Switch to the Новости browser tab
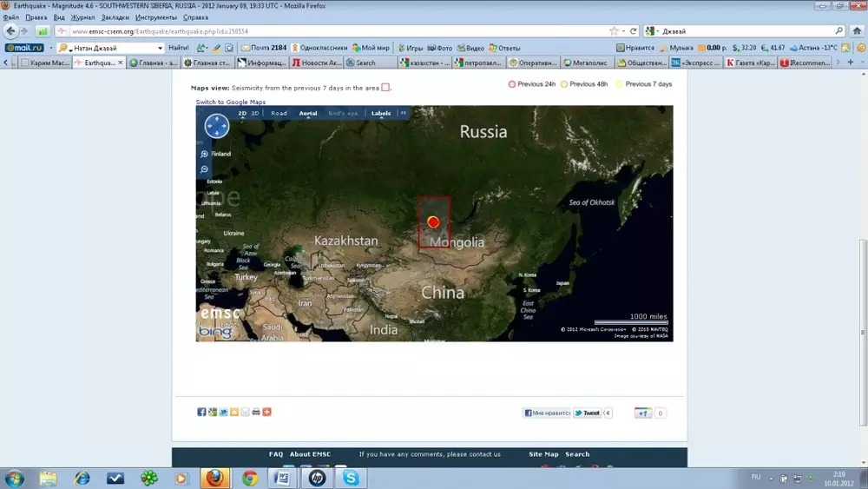868x489 pixels. [317, 63]
